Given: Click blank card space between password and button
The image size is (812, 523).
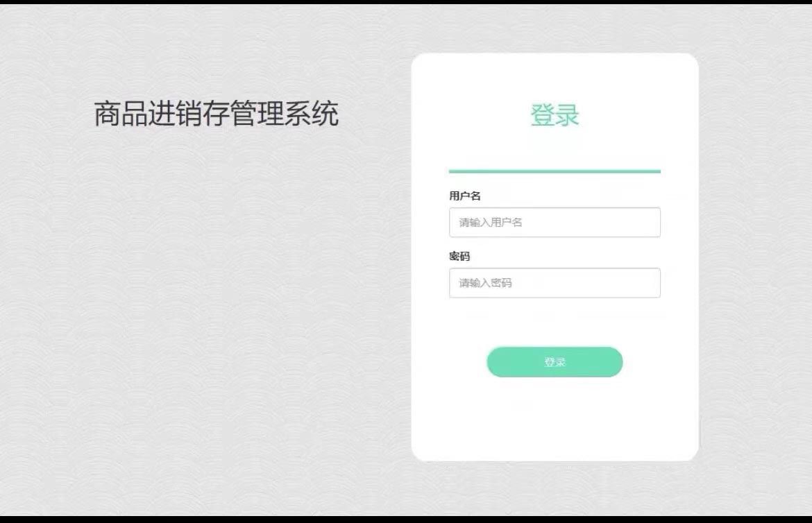Looking at the screenshot, I should tap(555, 322).
